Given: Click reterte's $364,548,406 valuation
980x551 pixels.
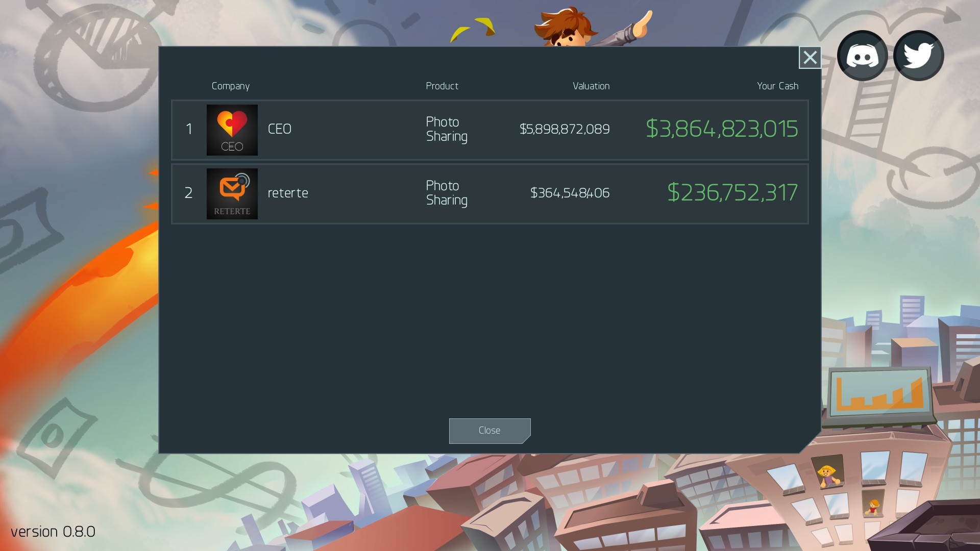Looking at the screenshot, I should pyautogui.click(x=570, y=193).
